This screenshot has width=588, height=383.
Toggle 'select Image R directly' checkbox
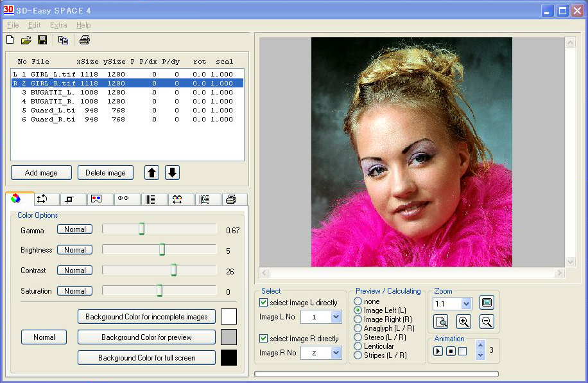coord(263,339)
